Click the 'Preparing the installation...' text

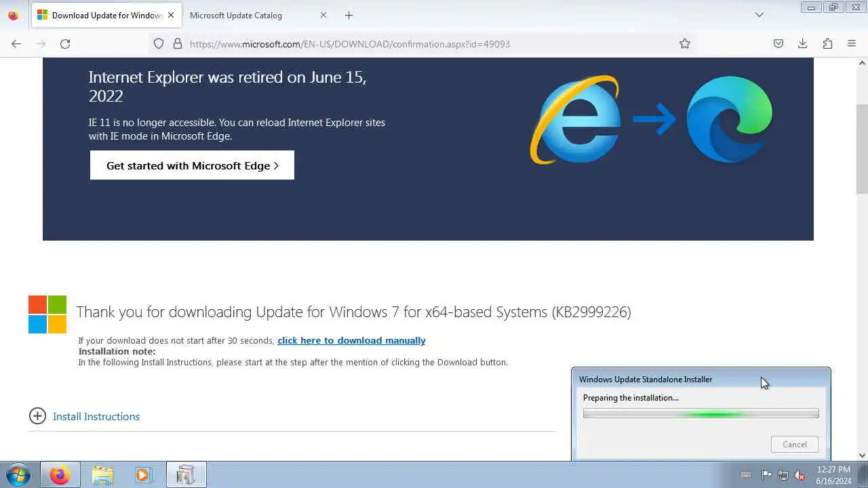(x=631, y=398)
